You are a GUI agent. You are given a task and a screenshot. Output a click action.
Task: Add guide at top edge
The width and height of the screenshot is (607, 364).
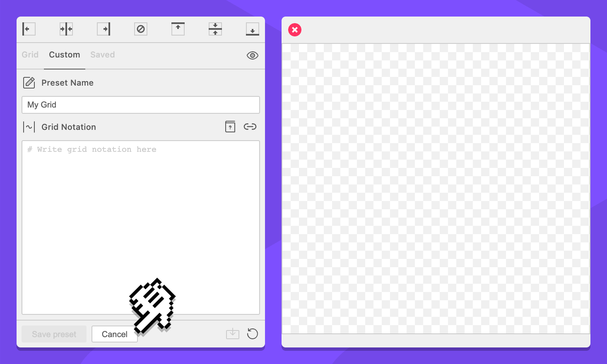(178, 29)
